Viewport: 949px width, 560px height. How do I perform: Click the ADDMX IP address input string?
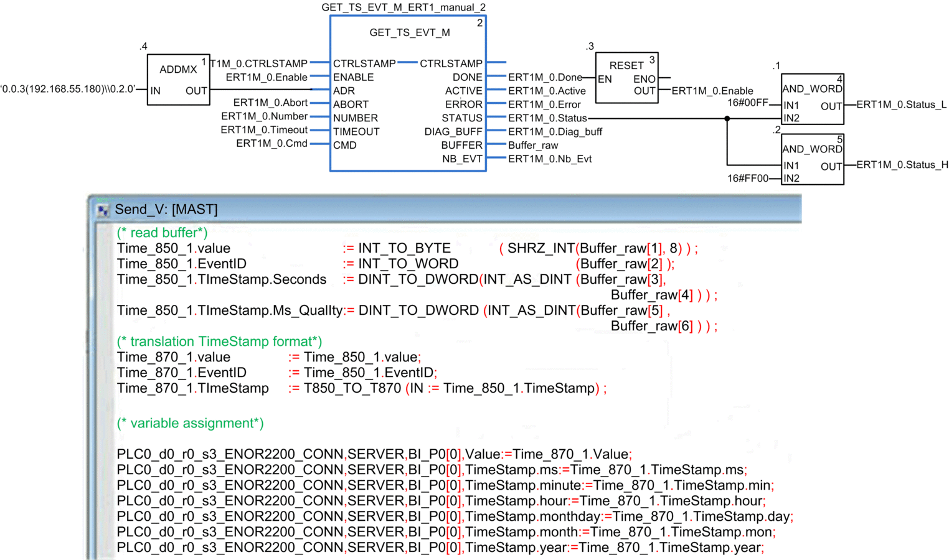pos(68,89)
